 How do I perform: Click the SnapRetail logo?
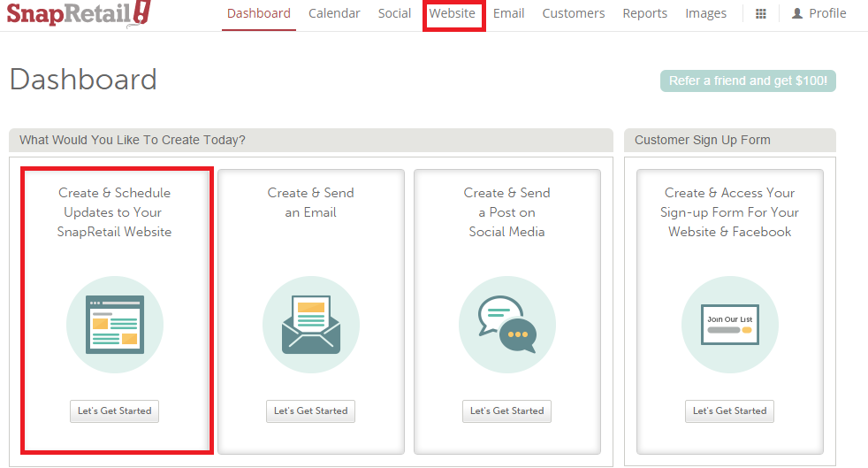pos(79,13)
